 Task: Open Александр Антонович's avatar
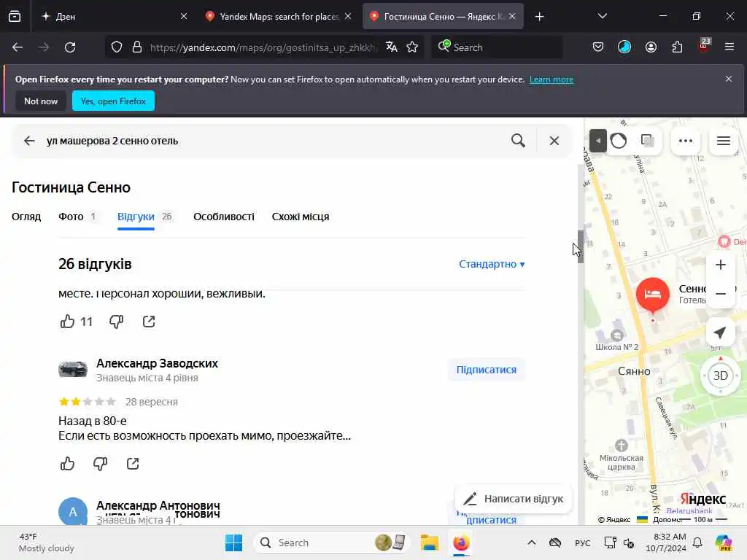73,511
